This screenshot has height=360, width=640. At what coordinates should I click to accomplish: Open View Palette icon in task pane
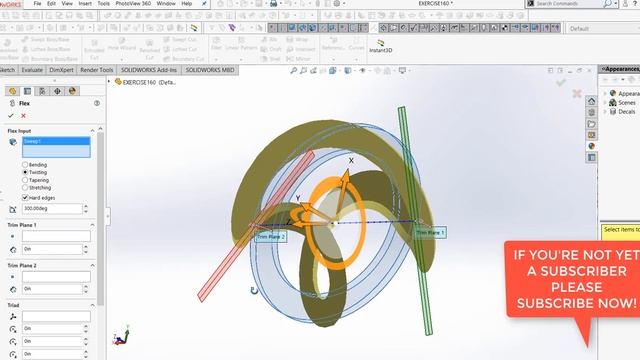591,135
